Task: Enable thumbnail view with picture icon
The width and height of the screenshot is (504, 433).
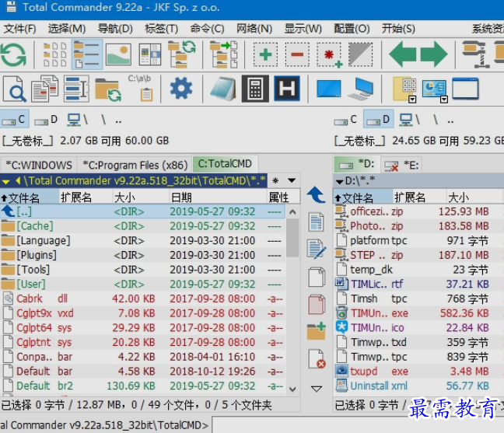Action: (x=118, y=54)
